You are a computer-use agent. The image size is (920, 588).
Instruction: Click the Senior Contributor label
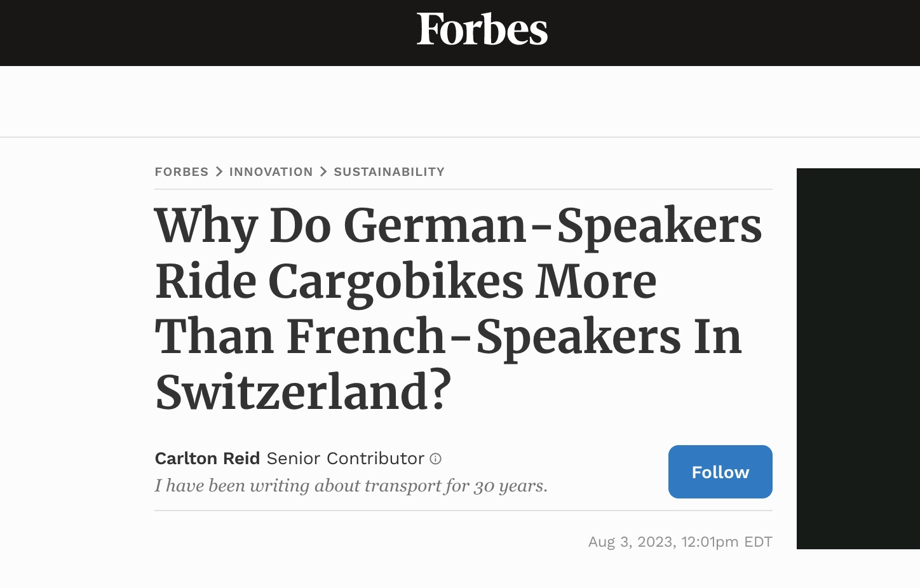pyautogui.click(x=345, y=458)
